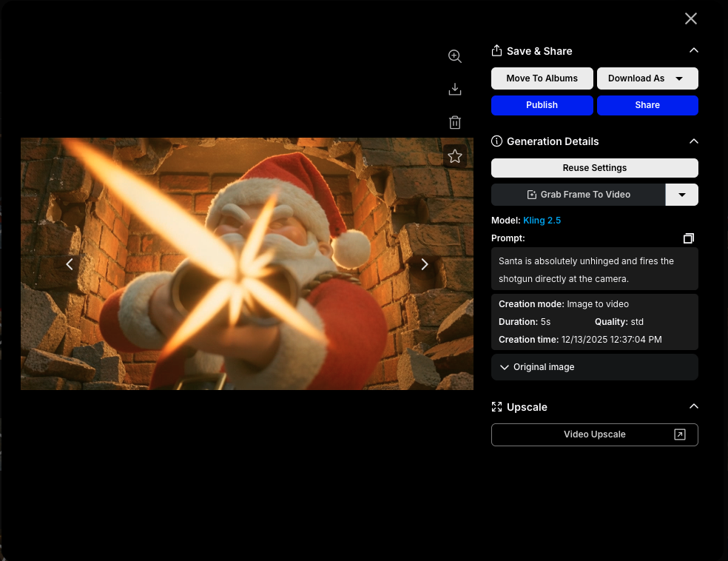Open the Download As dropdown
The image size is (728, 561).
[647, 78]
